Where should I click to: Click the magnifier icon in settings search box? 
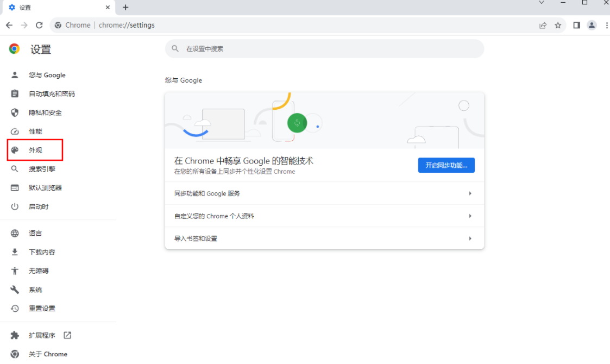coord(175,49)
